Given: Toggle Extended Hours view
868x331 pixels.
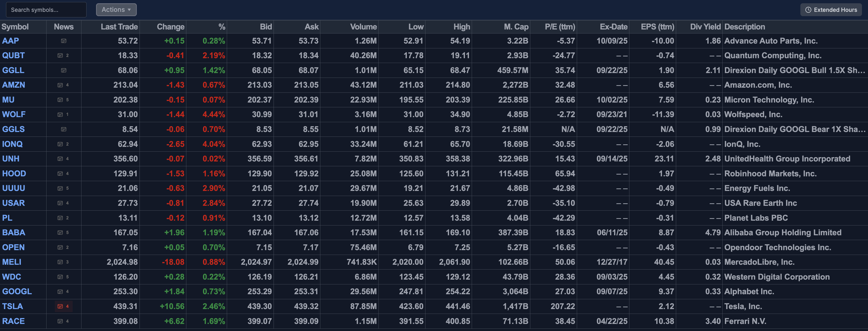Looking at the screenshot, I should pos(831,10).
